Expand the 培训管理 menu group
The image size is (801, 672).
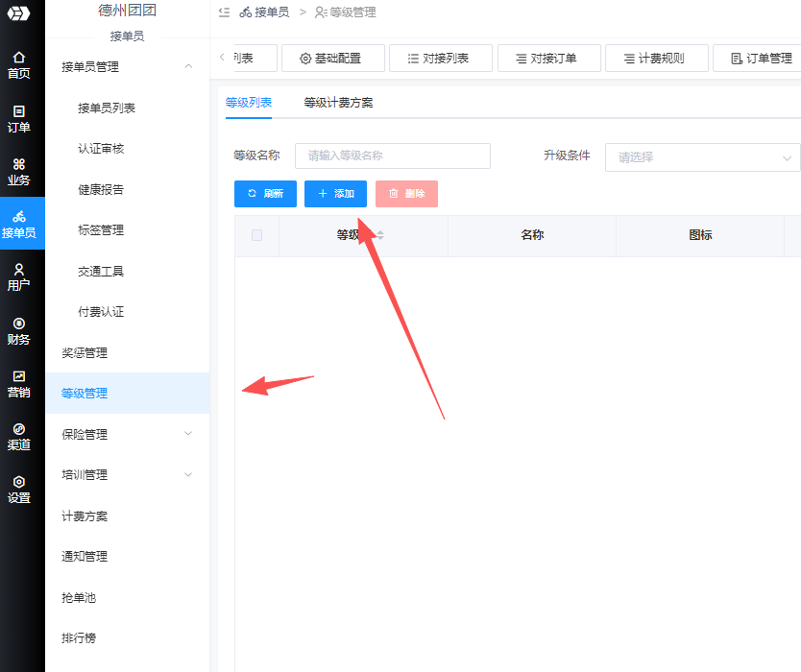tap(188, 474)
